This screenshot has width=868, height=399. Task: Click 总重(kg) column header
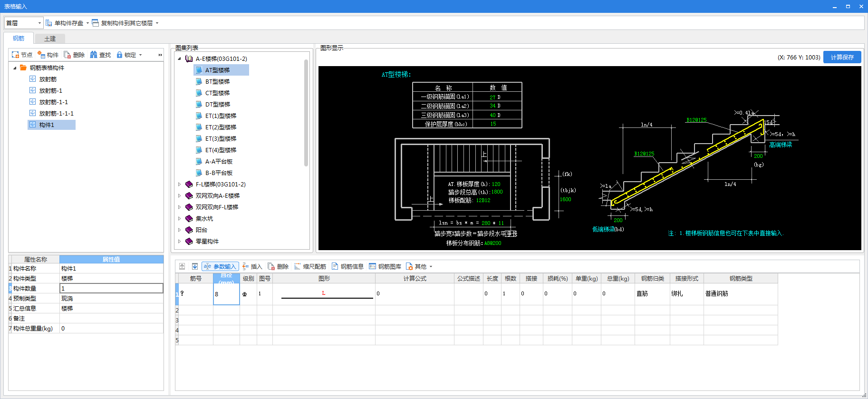click(x=618, y=278)
